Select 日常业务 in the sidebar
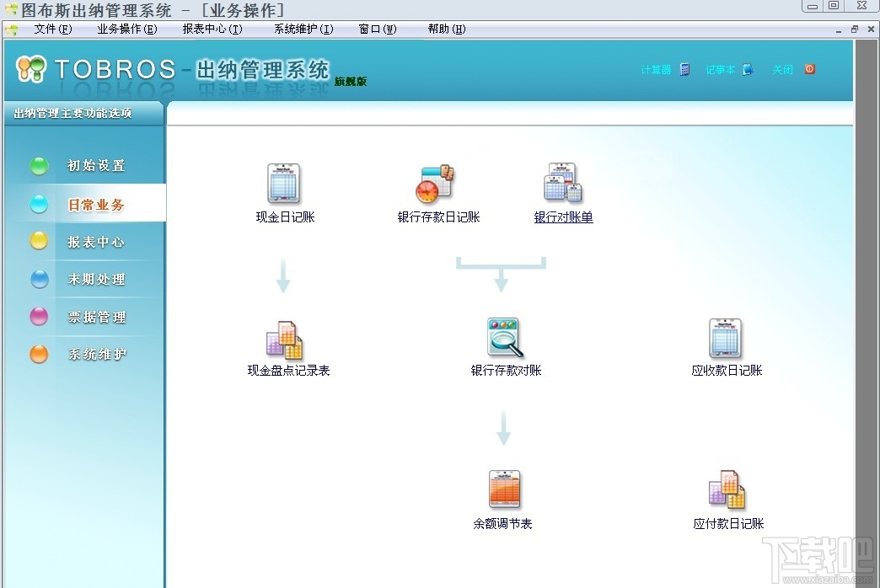 [x=96, y=205]
